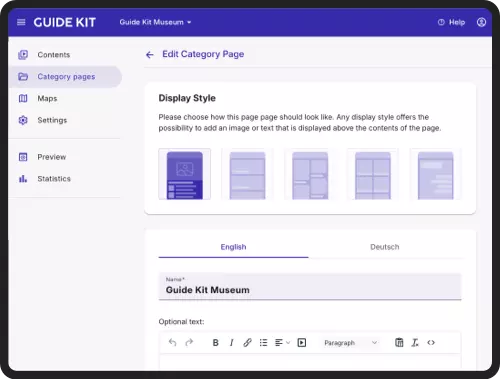The image size is (500, 379).
Task: Click the GUIDE KIT logo
Action: pyautogui.click(x=65, y=22)
